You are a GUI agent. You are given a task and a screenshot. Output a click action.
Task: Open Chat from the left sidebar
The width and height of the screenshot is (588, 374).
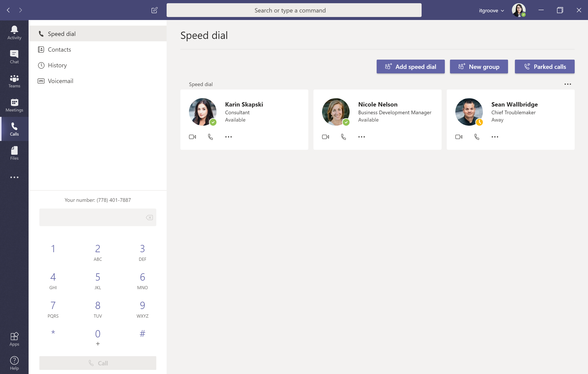pyautogui.click(x=14, y=57)
